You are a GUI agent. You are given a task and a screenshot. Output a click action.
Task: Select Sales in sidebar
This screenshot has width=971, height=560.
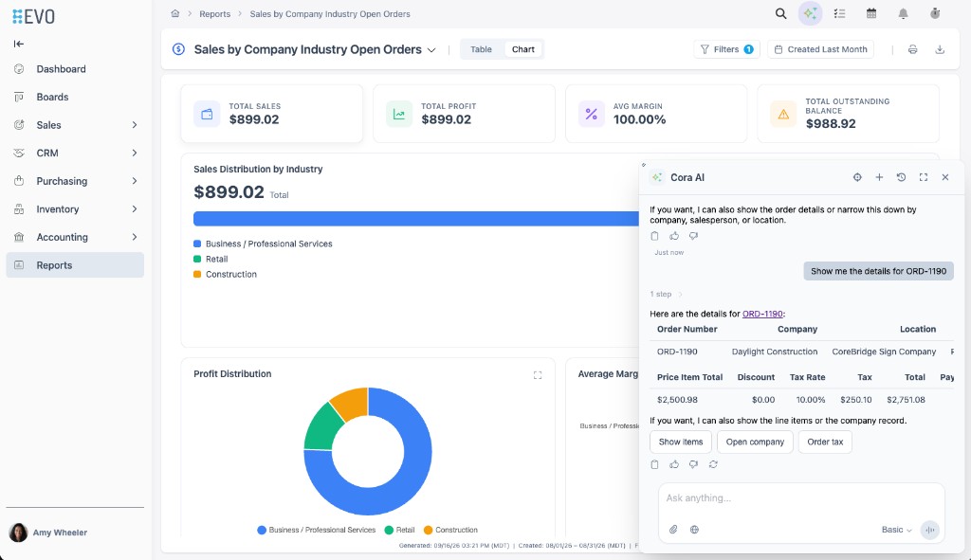(48, 125)
